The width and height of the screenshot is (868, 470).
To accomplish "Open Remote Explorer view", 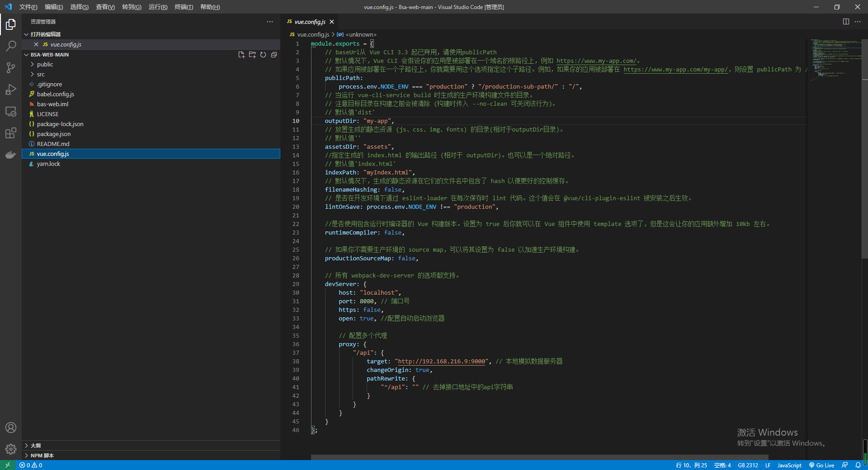I will point(11,111).
